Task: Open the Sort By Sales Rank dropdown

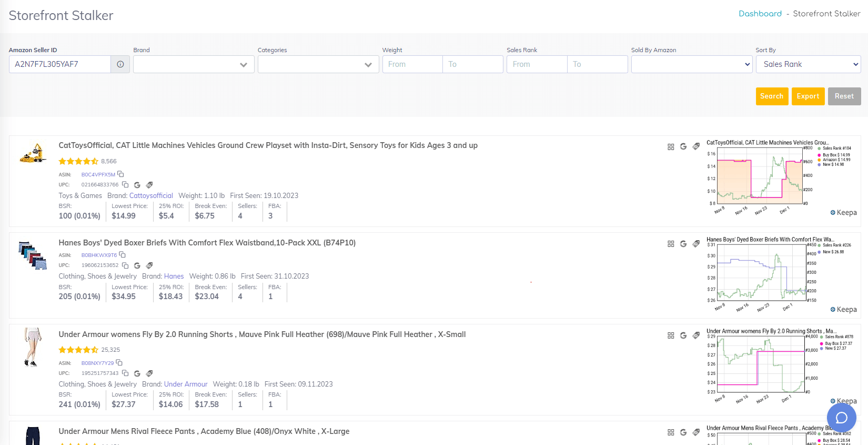Action: (808, 64)
